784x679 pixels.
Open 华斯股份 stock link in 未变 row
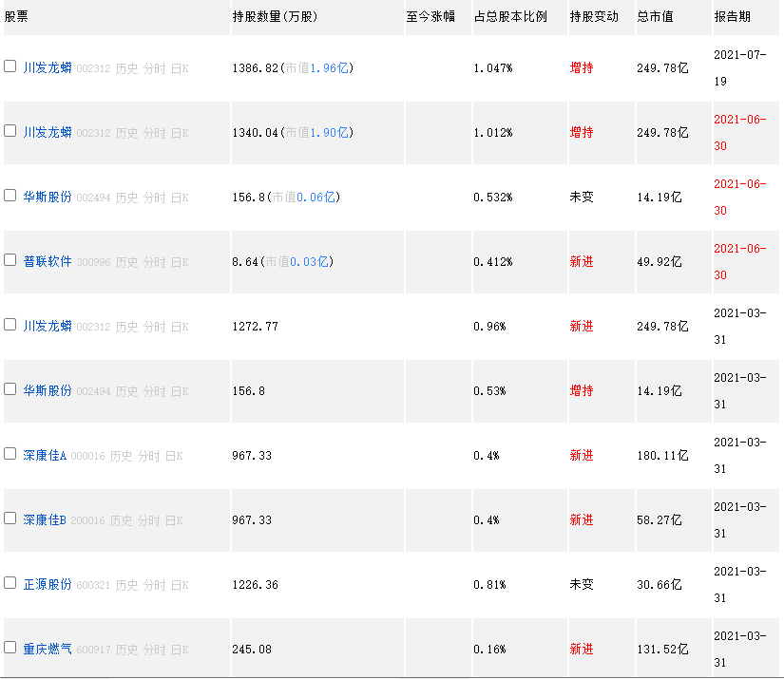[x=48, y=197]
